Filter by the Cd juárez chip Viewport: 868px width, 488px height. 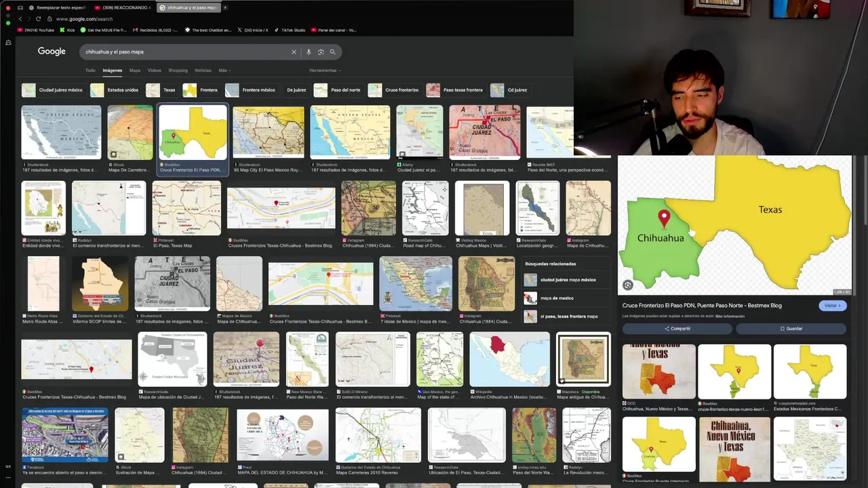510,90
